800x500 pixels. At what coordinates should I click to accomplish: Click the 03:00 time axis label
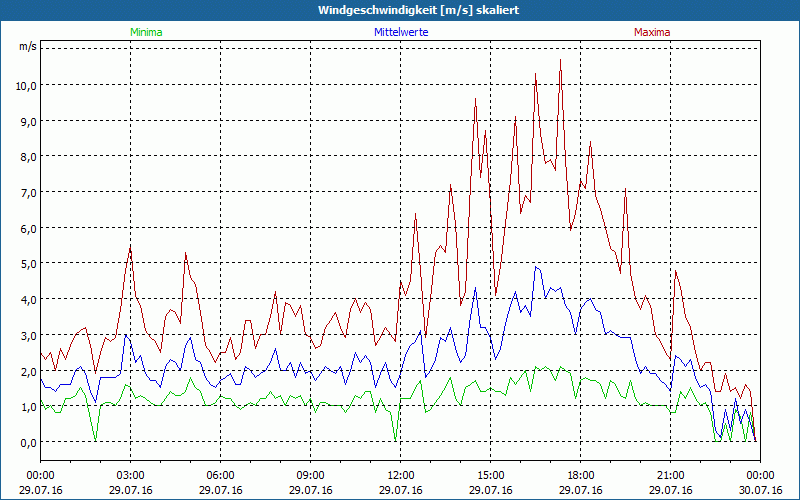[x=131, y=476]
